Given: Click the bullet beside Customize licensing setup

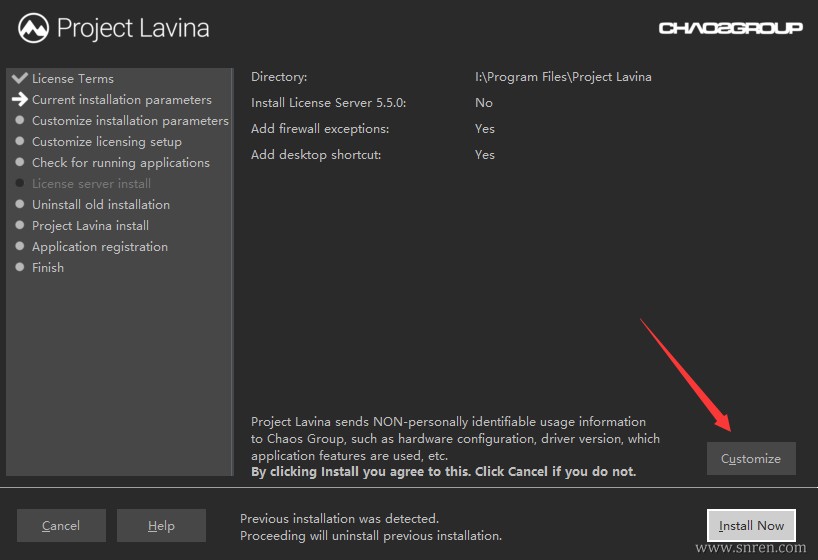Looking at the screenshot, I should click(x=20, y=141).
